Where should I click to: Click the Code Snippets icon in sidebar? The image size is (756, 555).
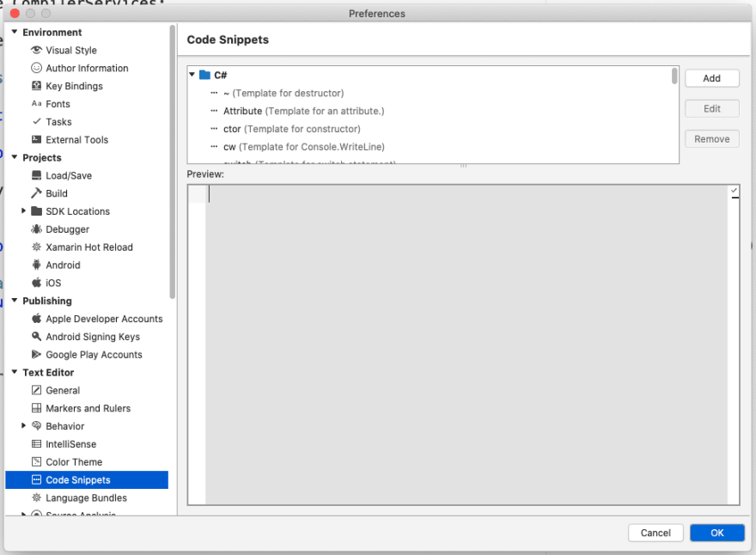[36, 479]
